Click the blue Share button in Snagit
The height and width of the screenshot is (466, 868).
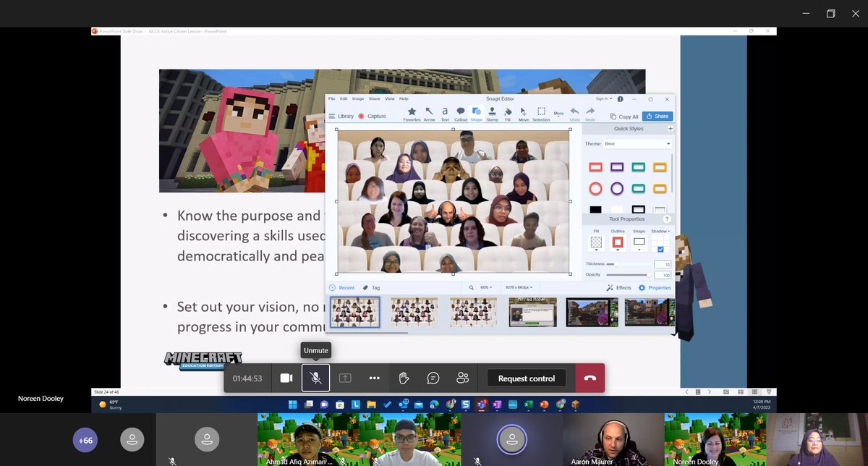[x=658, y=116]
